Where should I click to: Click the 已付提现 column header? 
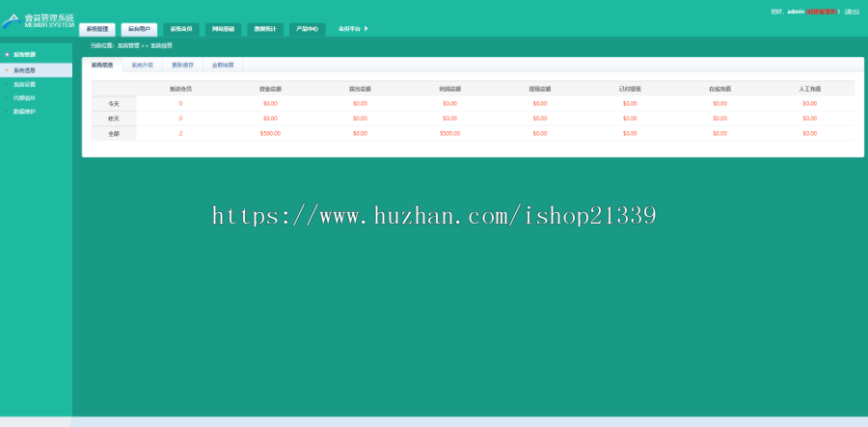(x=630, y=89)
